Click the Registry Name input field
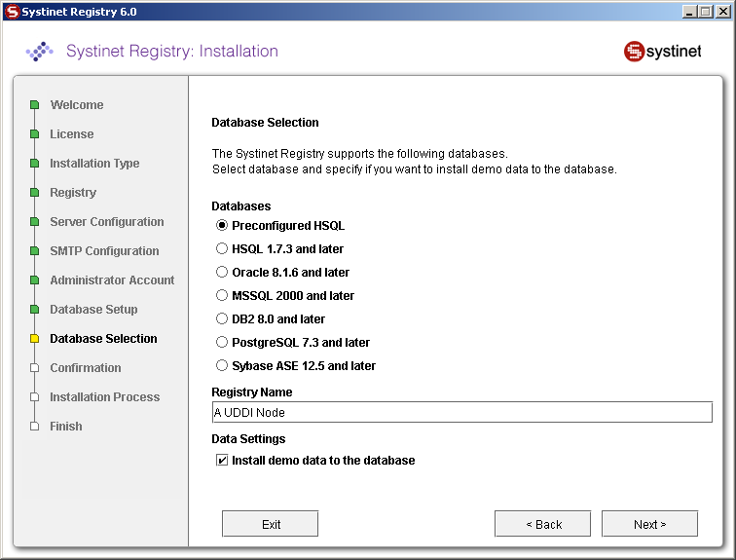Viewport: 736px width, 560px height. [461, 412]
